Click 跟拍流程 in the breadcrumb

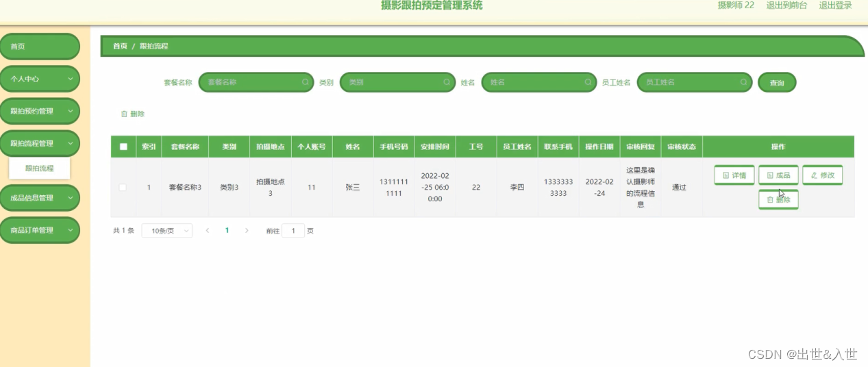[153, 46]
